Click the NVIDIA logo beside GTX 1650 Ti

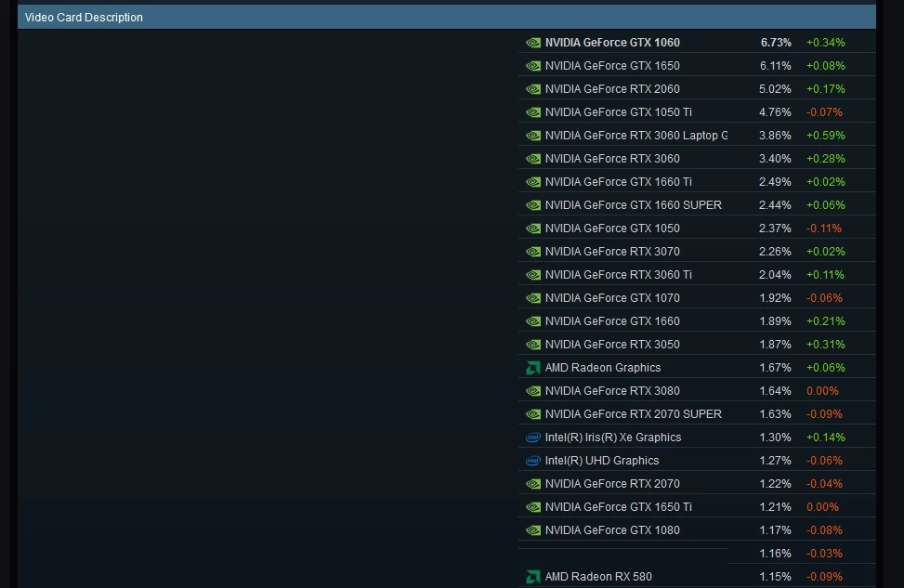click(x=533, y=507)
